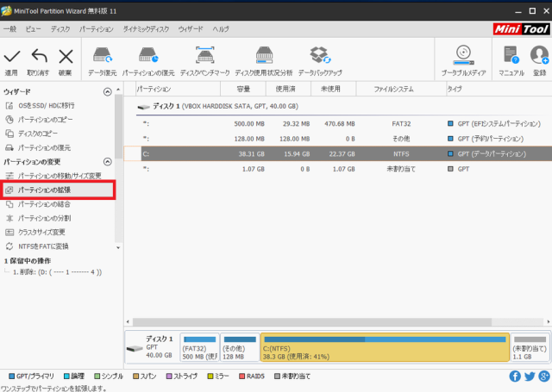Click the GPT/Primary (GPT/プライマリ) legend swatch
Viewport: 552px width, 392px height.
[x=11, y=376]
